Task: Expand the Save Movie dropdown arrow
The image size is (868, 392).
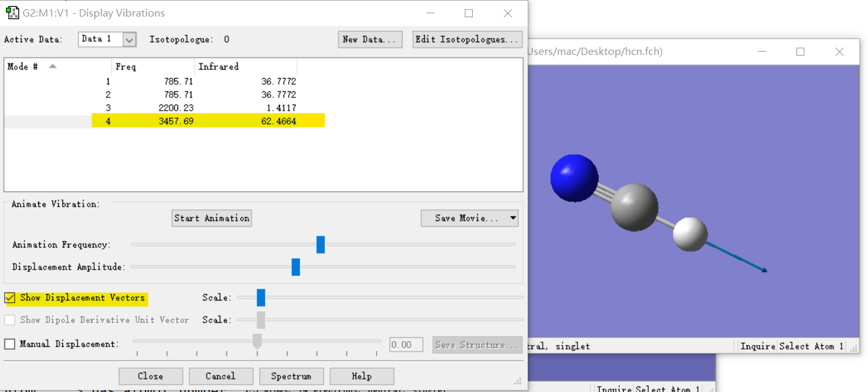Action: pos(513,218)
